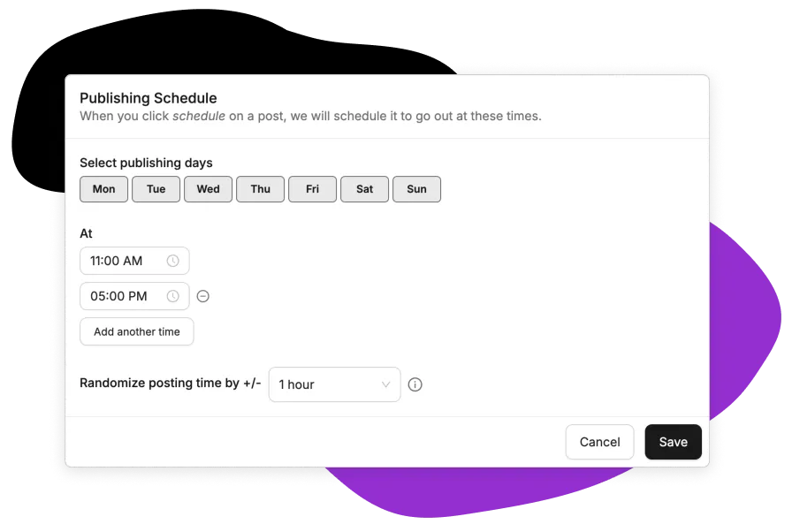Open the time picker for 11:00 AM

pos(173,261)
